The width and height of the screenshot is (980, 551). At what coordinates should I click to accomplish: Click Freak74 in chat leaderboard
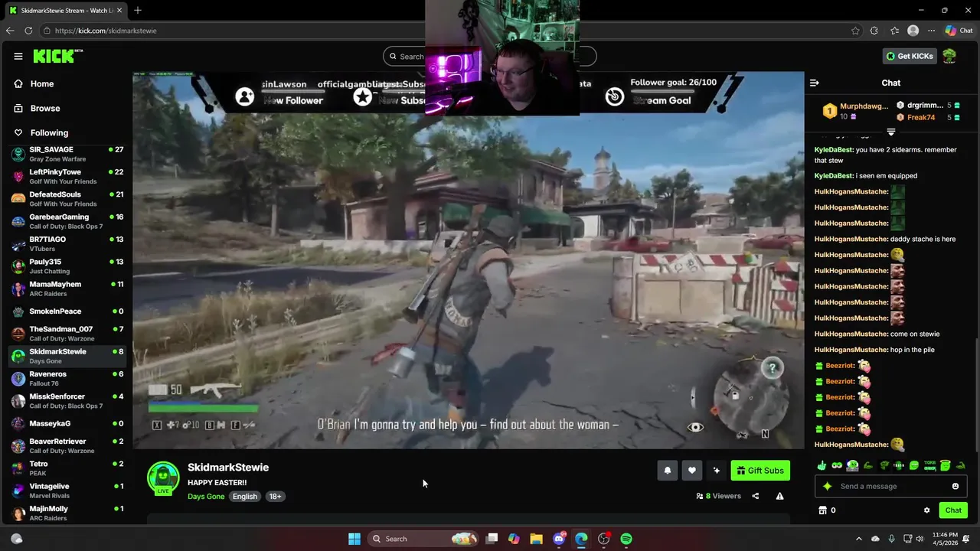[x=921, y=117]
